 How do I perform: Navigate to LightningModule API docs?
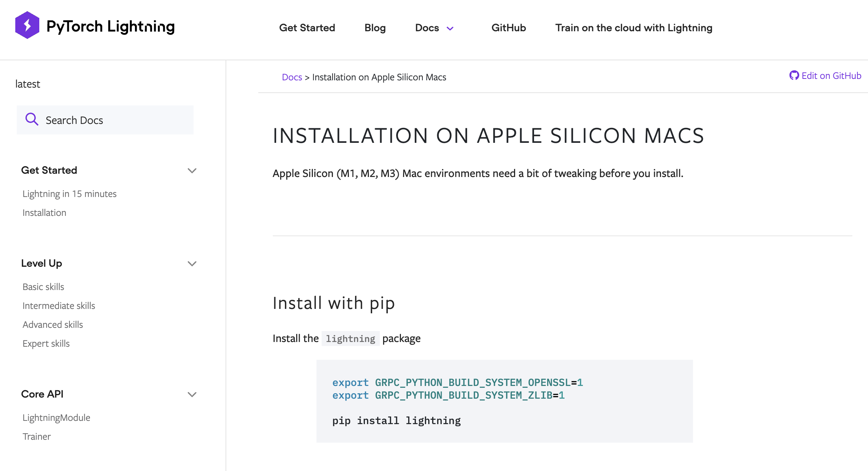(x=56, y=418)
